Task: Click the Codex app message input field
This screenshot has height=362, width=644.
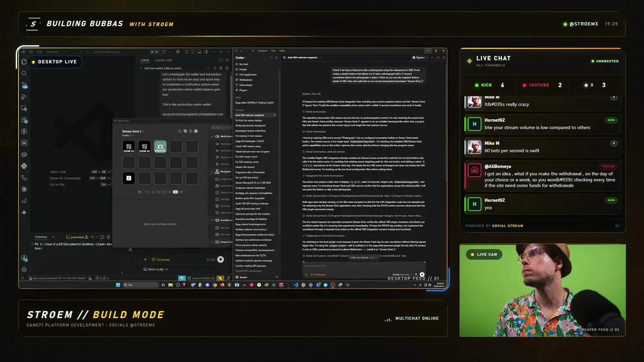Action: 364,265
